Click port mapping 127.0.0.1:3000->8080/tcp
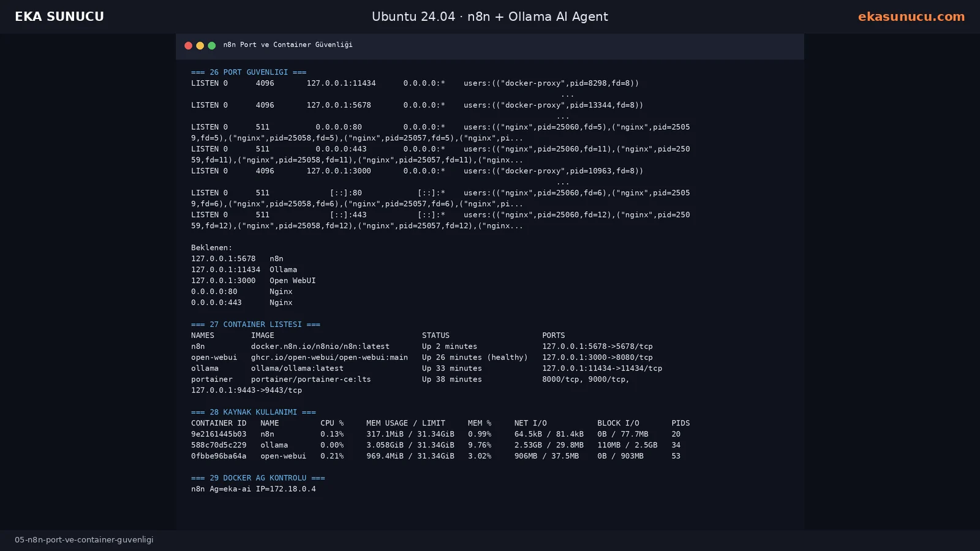This screenshot has height=551, width=980. pos(597,358)
